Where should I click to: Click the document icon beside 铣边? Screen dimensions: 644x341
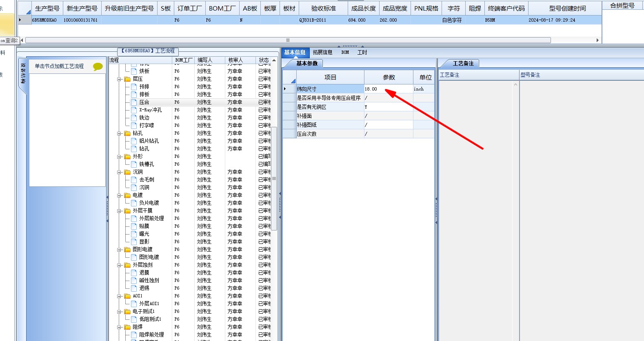tap(134, 118)
